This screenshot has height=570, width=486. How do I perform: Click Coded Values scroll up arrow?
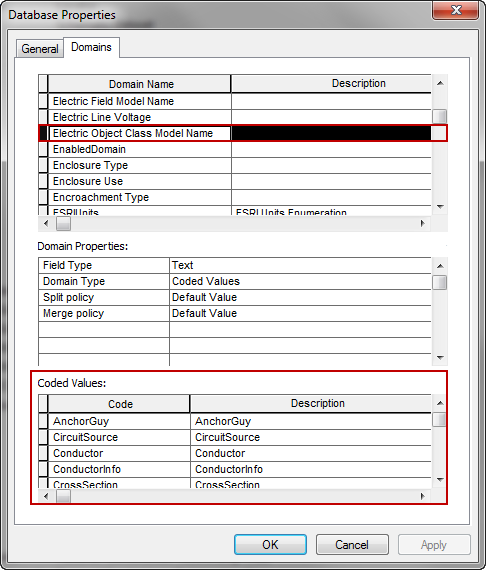click(440, 403)
